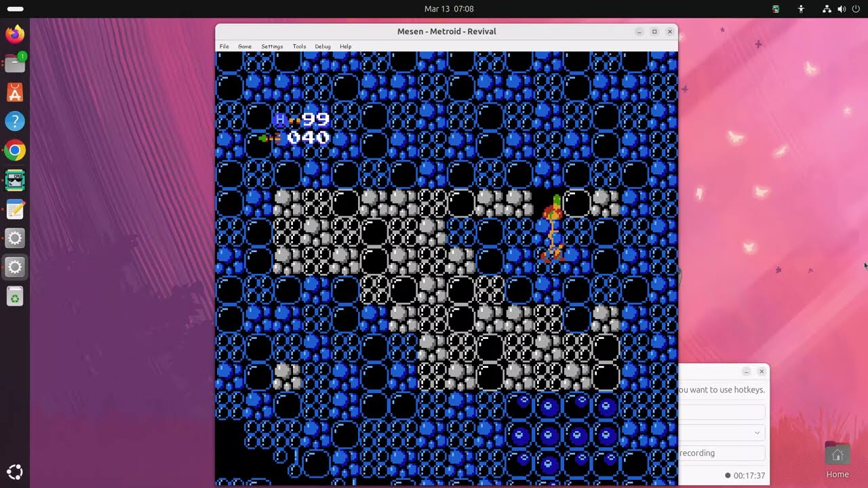Open the Trash dock icon

[x=15, y=296]
